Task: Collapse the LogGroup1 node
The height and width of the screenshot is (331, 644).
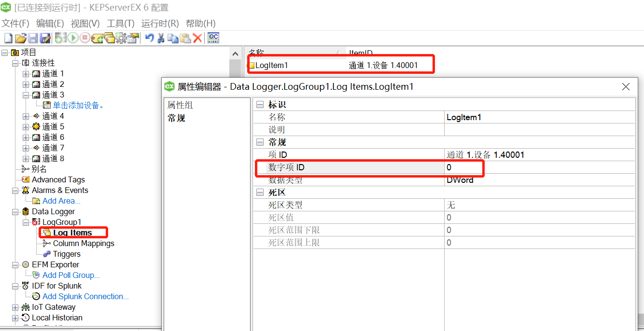Action: pyautogui.click(x=26, y=222)
